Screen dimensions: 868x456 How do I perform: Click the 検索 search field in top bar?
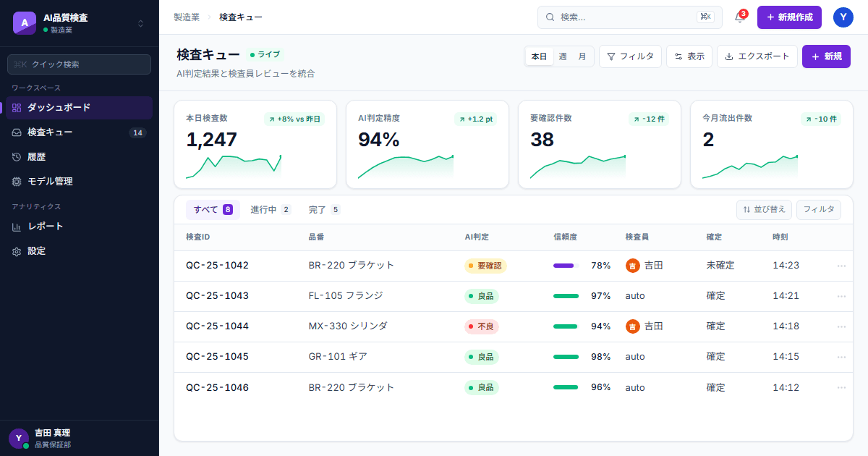[x=629, y=17]
